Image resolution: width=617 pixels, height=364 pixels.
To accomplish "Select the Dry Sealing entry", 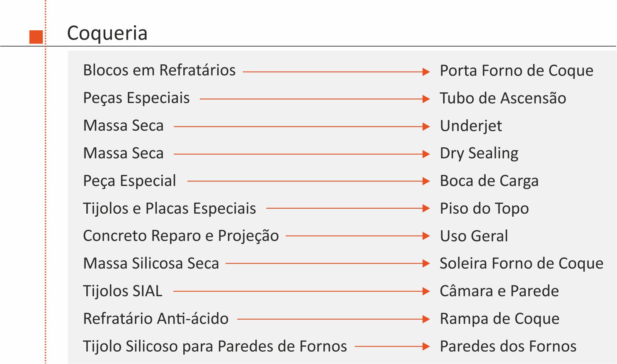I will point(479,154).
